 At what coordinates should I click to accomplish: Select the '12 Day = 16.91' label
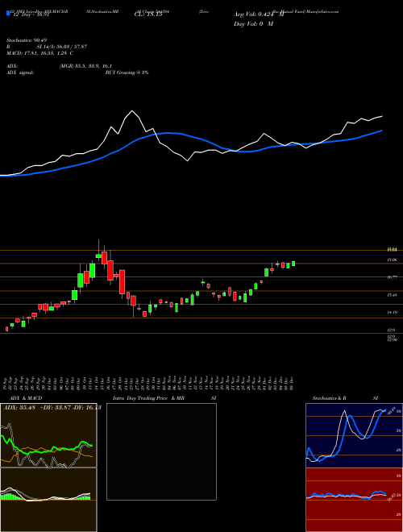point(30,15)
